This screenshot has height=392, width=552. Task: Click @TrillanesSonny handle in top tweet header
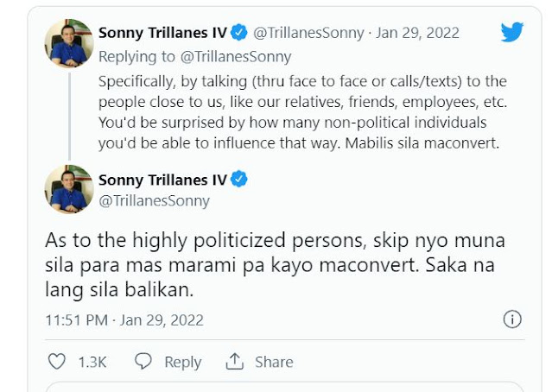click(x=310, y=34)
